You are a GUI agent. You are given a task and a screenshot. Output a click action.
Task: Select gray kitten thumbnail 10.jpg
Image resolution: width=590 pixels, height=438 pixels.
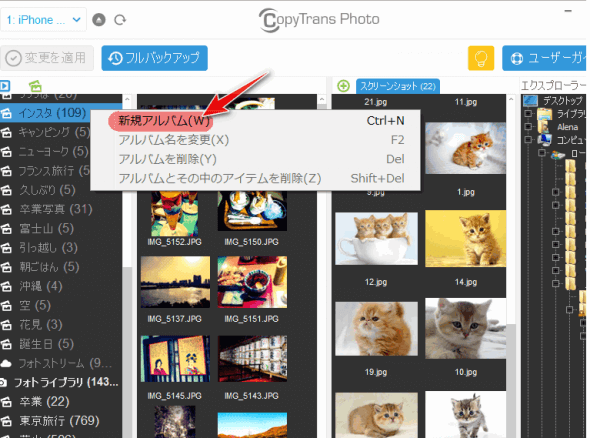pyautogui.click(x=465, y=328)
